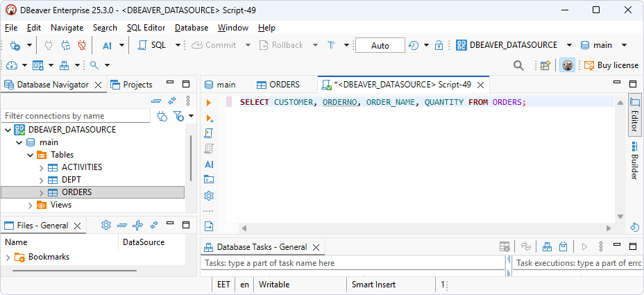Click the Buy license button

click(611, 65)
